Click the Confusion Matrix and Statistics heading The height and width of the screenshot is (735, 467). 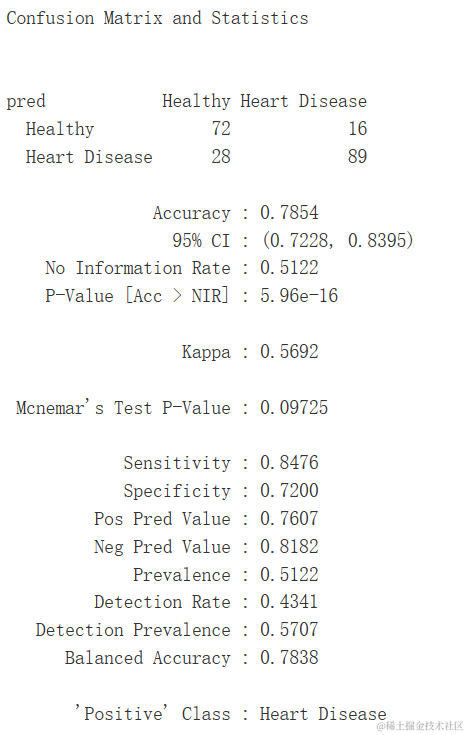(x=157, y=18)
